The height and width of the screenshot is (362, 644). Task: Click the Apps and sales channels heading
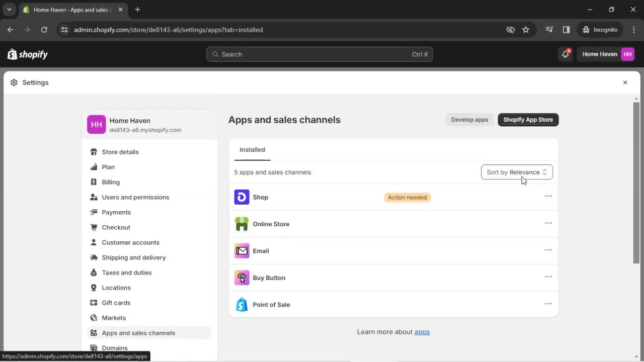(284, 120)
